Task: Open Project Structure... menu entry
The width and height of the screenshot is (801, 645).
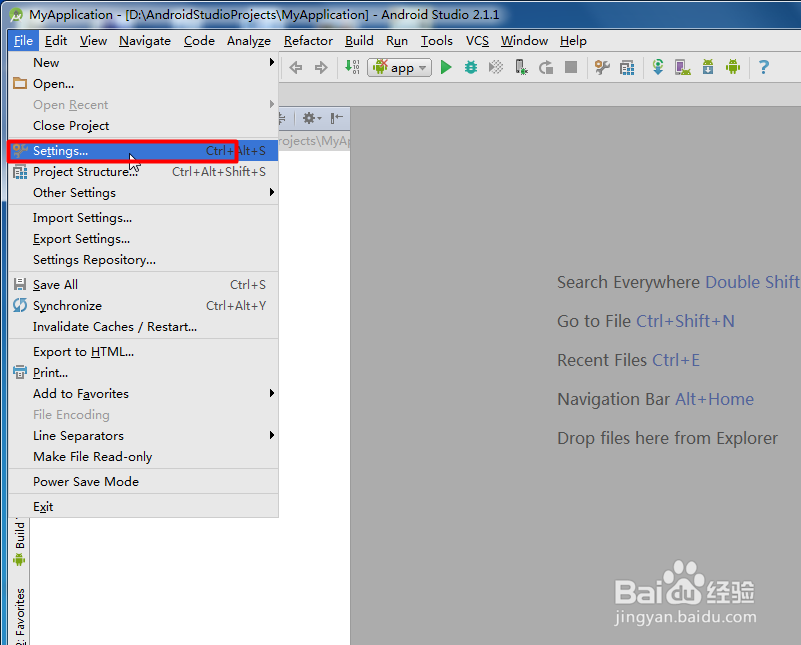Action: click(143, 172)
